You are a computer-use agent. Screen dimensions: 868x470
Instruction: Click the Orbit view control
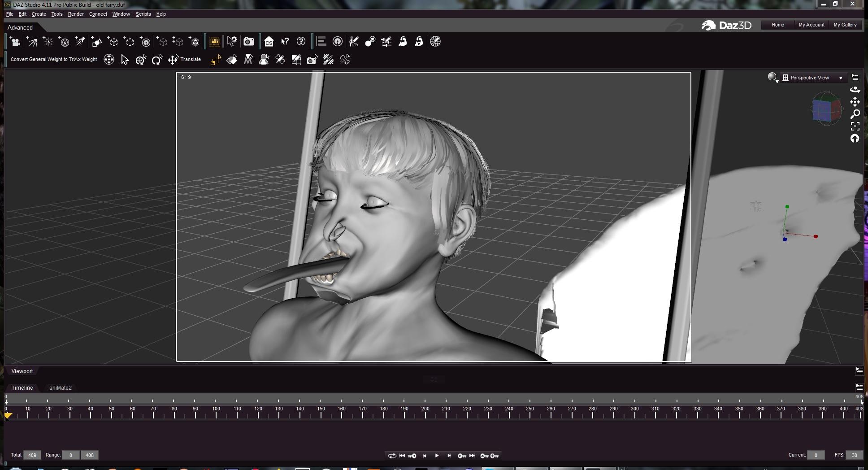[x=855, y=90]
